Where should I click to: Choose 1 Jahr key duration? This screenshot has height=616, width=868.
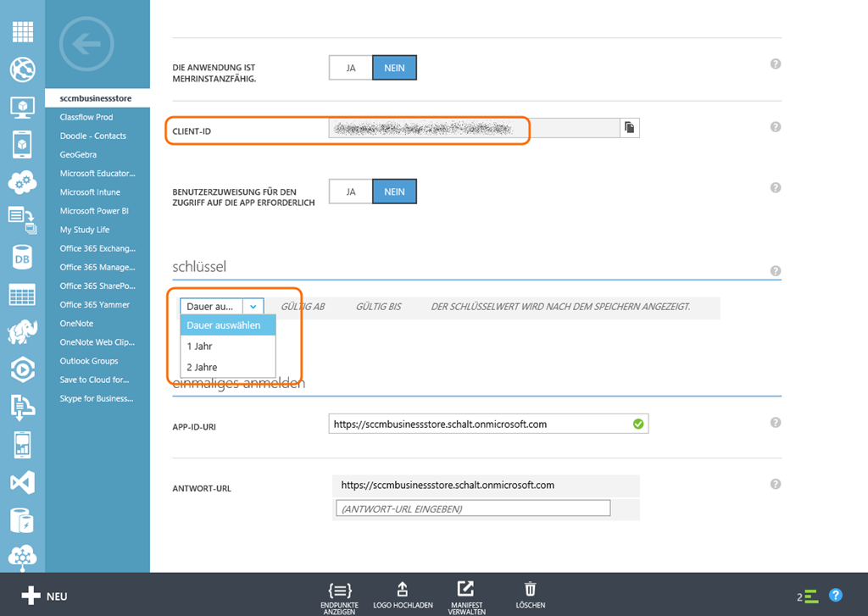[200, 347]
